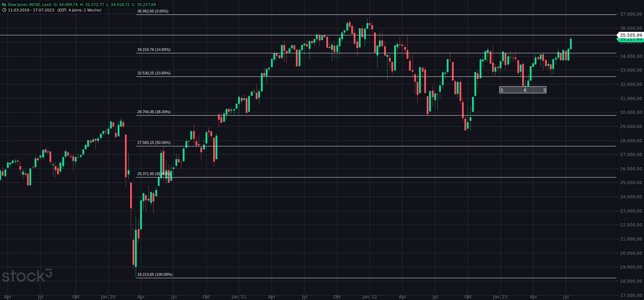Viewport: 644px width, 300px height.
Task: Click the chart-type icon beside Dow Jones
Action: pos(4,5)
